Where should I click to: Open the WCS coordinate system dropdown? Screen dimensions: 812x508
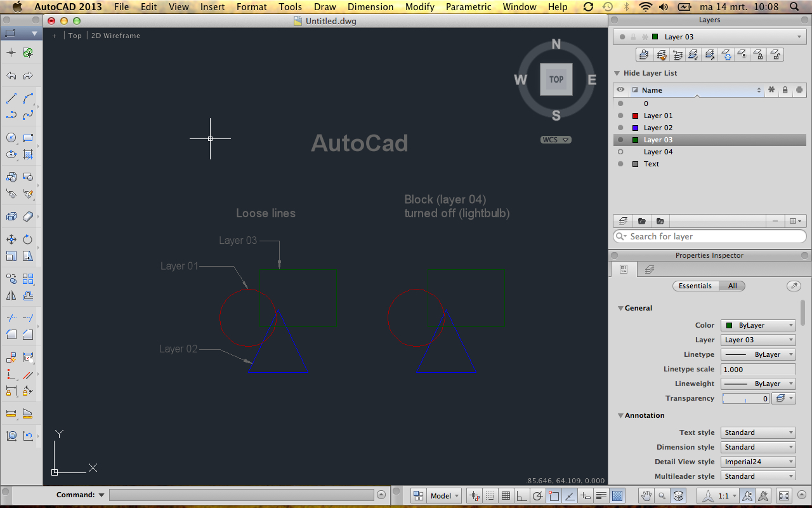pyautogui.click(x=556, y=140)
